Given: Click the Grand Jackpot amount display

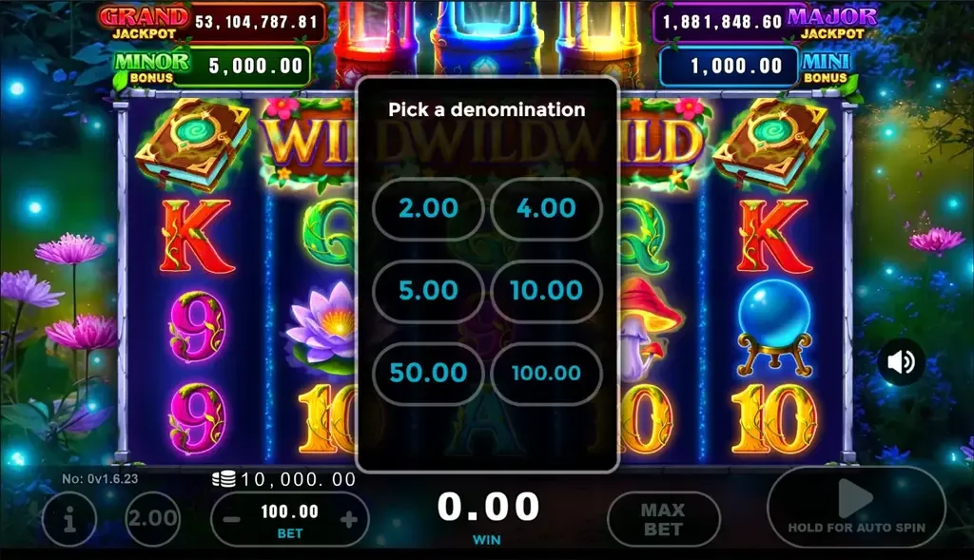Looking at the screenshot, I should [x=257, y=23].
